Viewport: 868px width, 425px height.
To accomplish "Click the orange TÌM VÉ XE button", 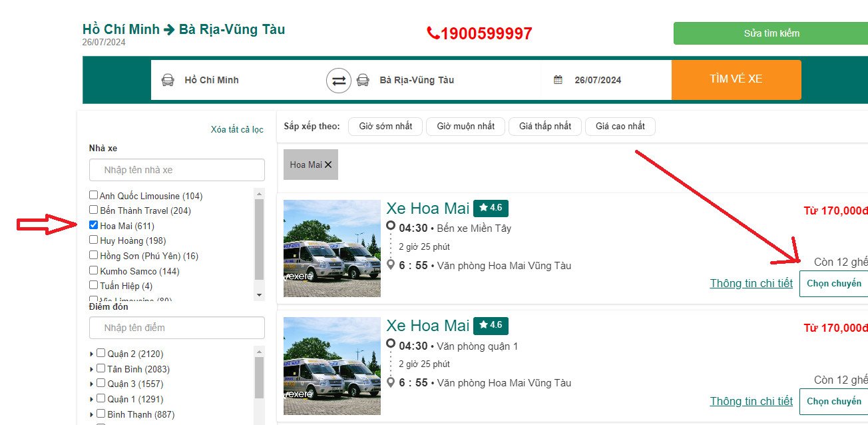I will (x=736, y=79).
